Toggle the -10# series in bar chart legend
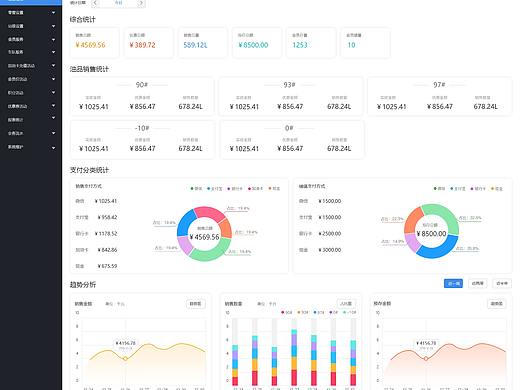The height and width of the screenshot is (390, 520). tap(350, 313)
